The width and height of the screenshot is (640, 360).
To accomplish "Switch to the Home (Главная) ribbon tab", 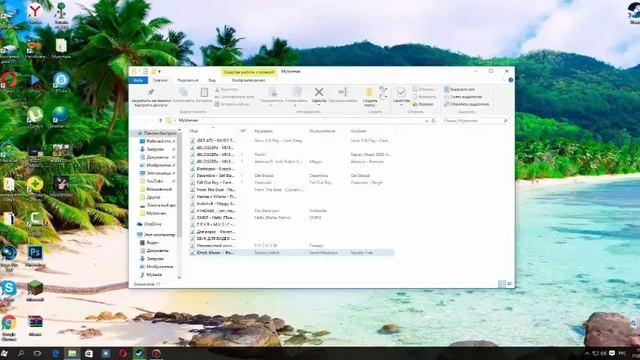I will click(160, 80).
